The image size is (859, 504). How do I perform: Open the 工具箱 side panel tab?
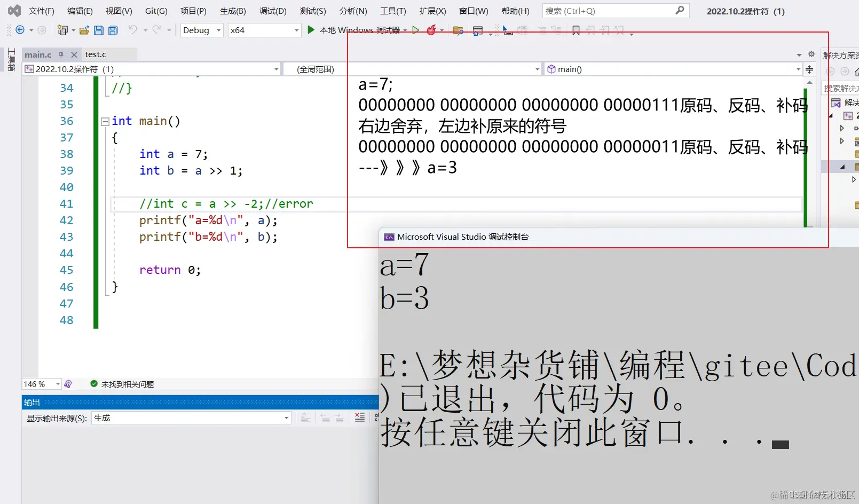[x=11, y=60]
